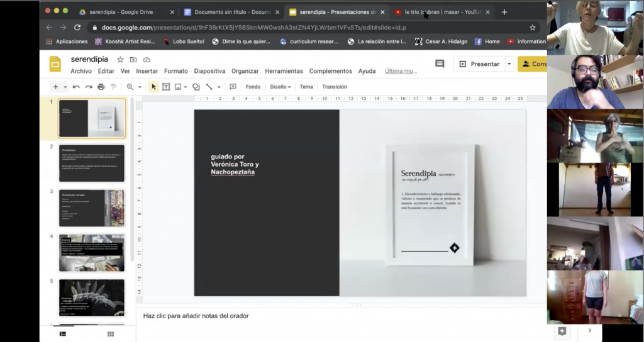
Task: Open the Diseño dropdown
Action: pyautogui.click(x=280, y=87)
